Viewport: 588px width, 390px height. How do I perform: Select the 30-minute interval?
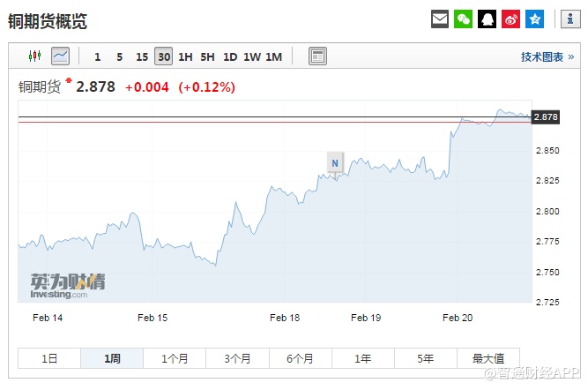tap(163, 56)
